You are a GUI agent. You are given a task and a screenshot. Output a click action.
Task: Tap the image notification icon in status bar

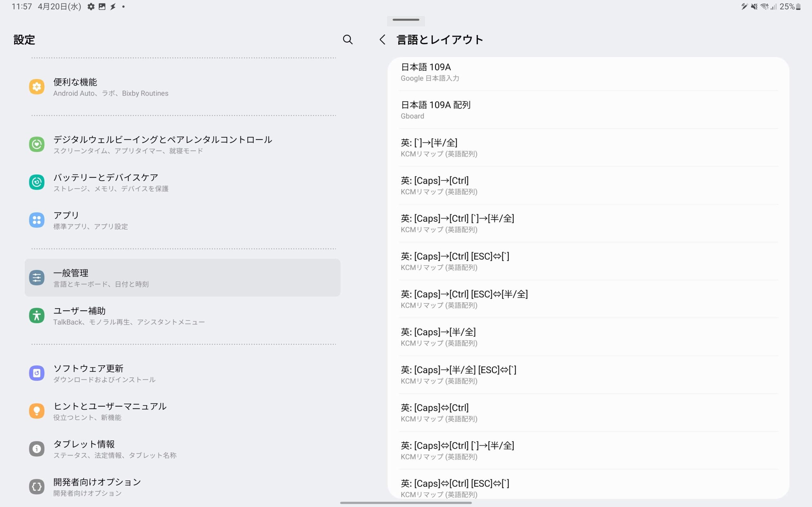102,7
